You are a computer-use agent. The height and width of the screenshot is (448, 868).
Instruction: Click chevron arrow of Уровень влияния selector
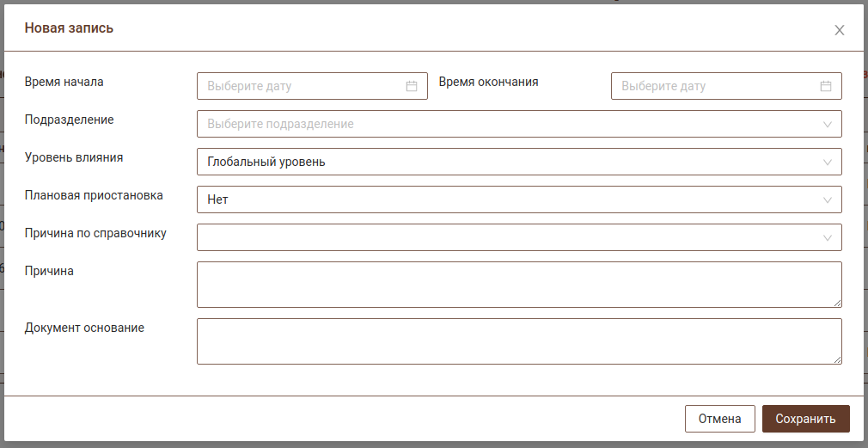click(x=828, y=162)
